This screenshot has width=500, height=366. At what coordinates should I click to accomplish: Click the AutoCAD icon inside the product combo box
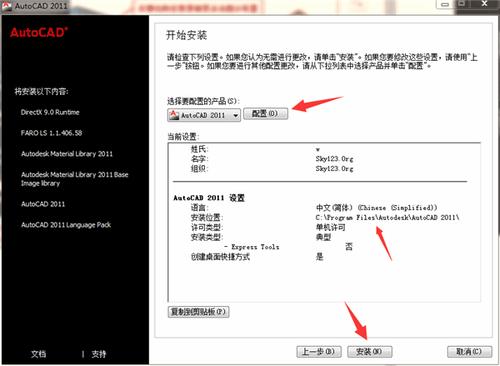174,115
